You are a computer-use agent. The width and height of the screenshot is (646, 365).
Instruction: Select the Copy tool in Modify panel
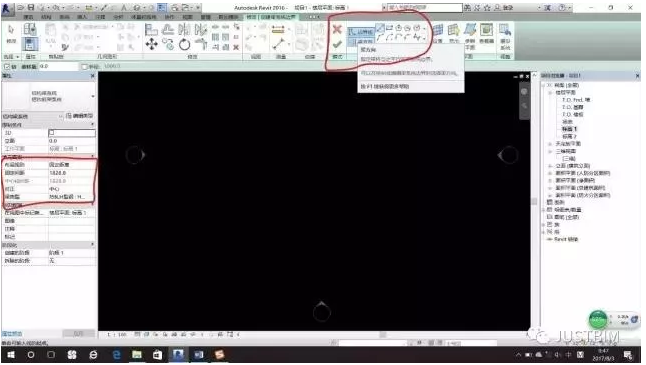[168, 44]
